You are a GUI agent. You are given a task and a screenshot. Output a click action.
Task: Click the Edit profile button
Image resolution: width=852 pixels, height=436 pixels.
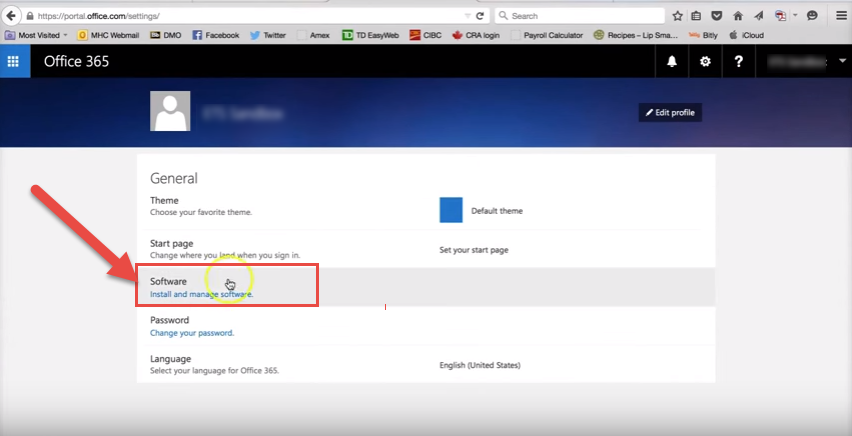(x=670, y=113)
